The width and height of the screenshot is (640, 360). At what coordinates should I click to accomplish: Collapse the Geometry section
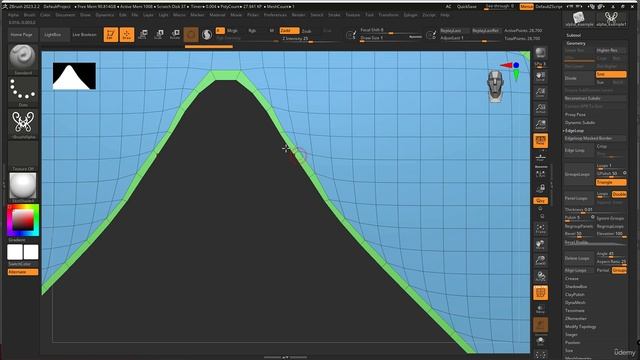point(576,43)
